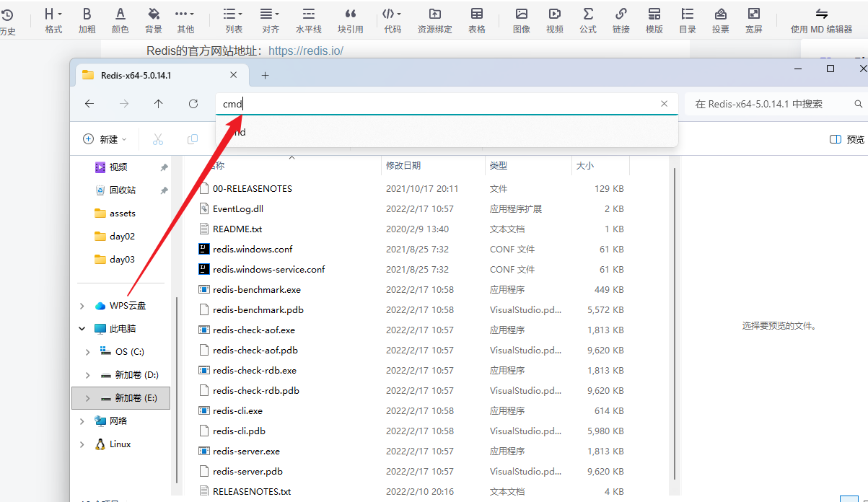868x502 pixels.
Task: Clear the address bar text
Action: (x=665, y=104)
